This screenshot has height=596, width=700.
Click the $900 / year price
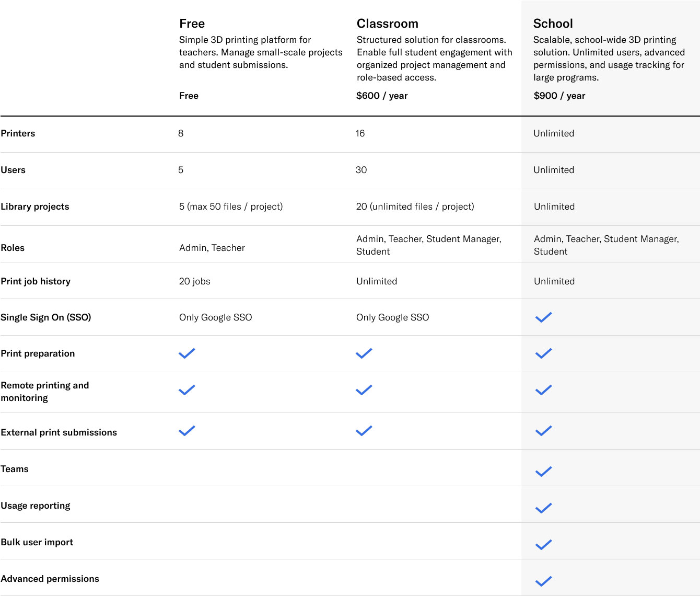tap(559, 96)
